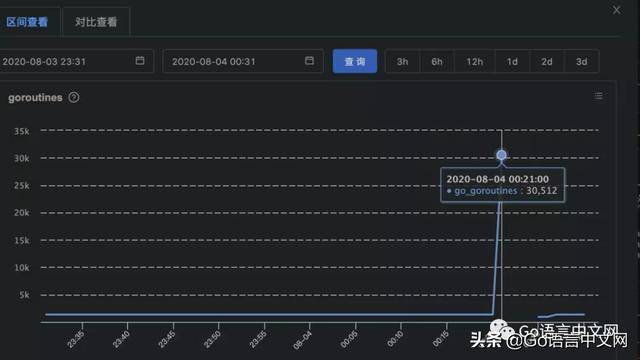The width and height of the screenshot is (640, 360).
Task: Click the 00:10 x-axis label
Action: (395, 339)
